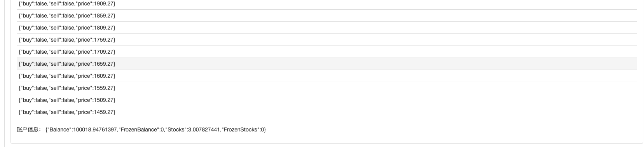The width and height of the screenshot is (644, 147).
Task: Select the log row with price 1609.27
Action: (x=326, y=76)
